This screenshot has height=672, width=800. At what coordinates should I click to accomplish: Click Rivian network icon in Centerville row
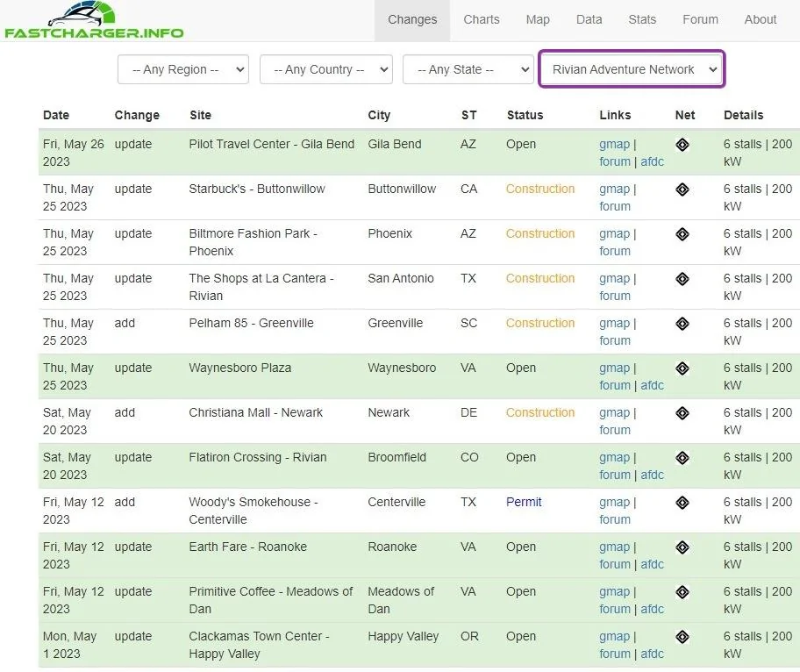(682, 503)
